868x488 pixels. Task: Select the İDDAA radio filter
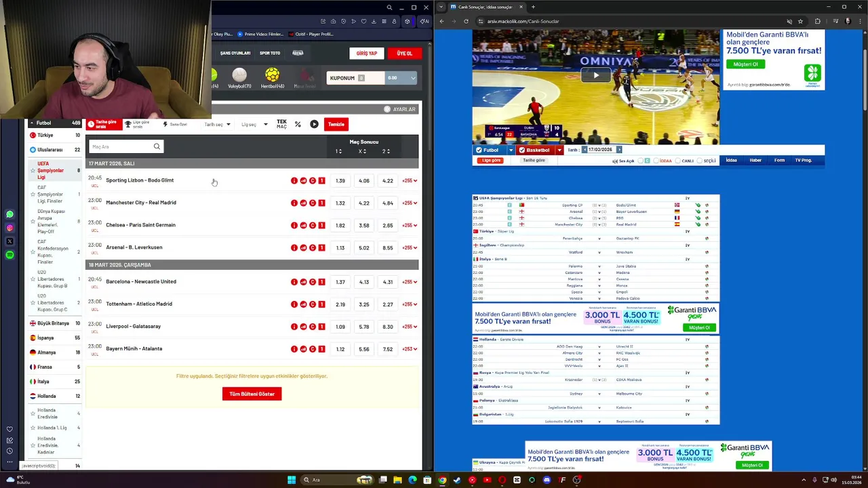[656, 161]
